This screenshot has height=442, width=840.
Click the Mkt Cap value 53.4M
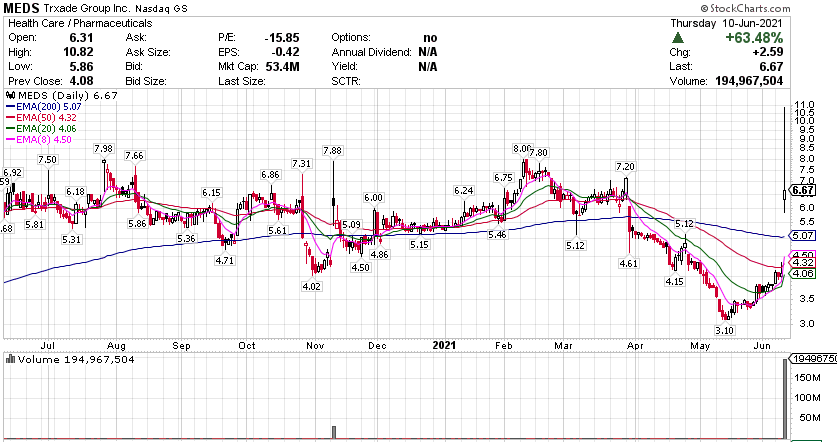[x=282, y=66]
